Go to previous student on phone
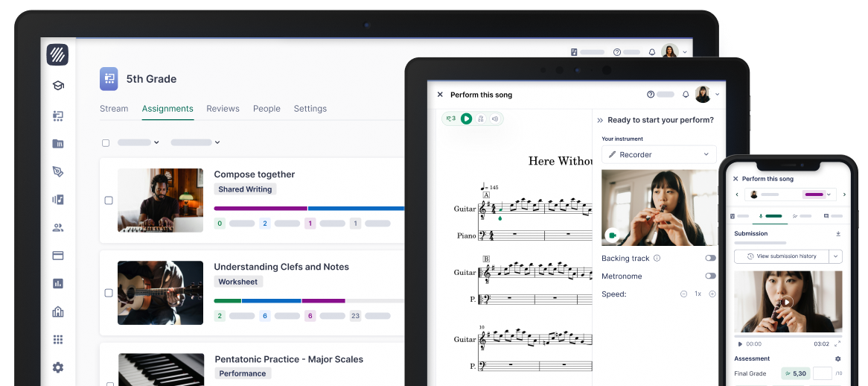 [738, 194]
